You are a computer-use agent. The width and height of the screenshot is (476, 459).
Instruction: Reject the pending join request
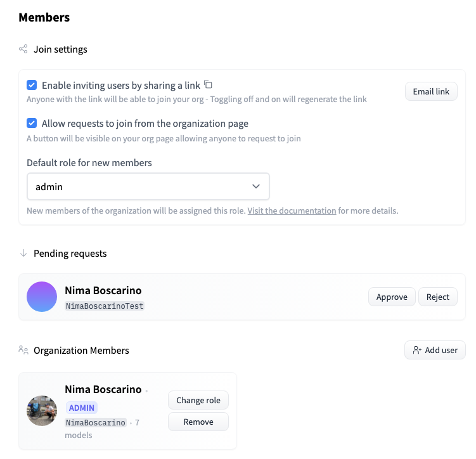437,297
